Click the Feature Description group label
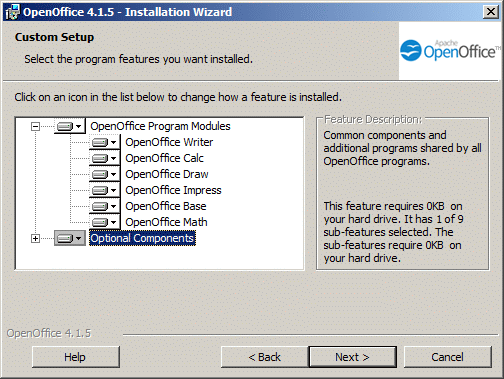The height and width of the screenshot is (379, 504). point(373,119)
